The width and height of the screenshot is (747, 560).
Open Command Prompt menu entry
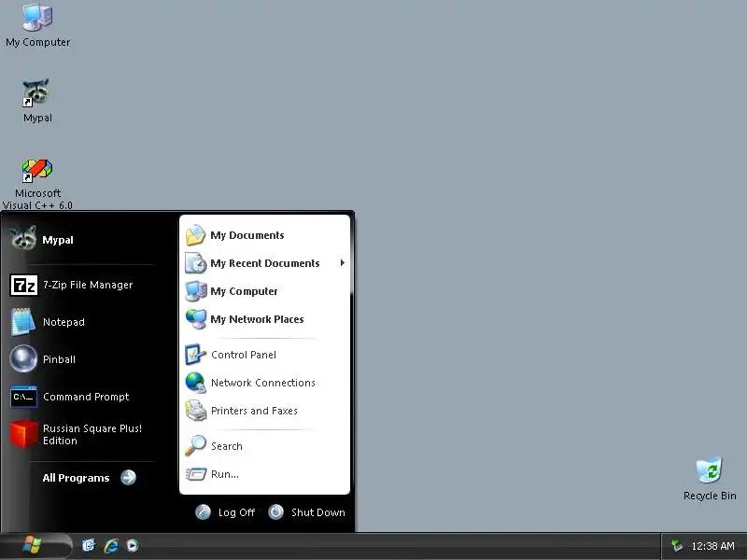(86, 397)
